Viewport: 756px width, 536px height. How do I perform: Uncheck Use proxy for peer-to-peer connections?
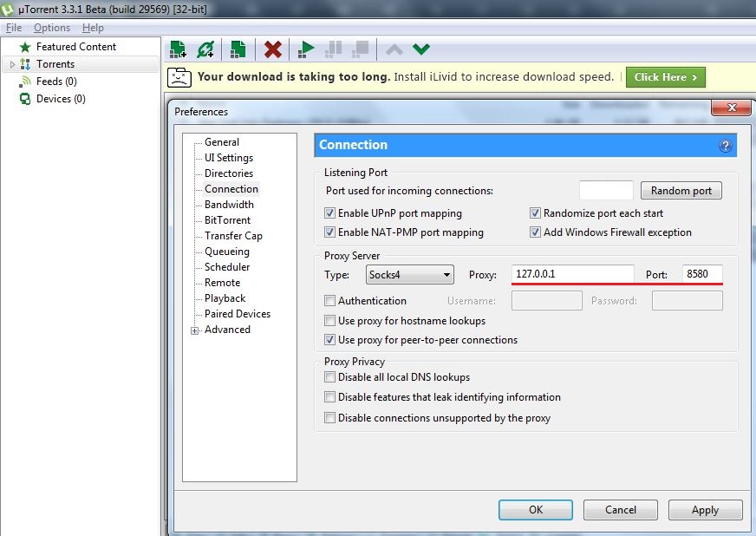(329, 340)
